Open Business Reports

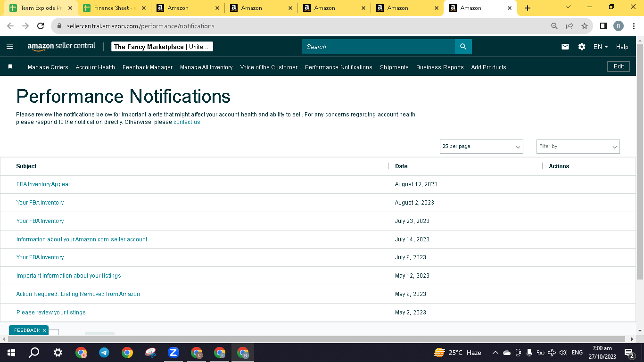pos(440,67)
